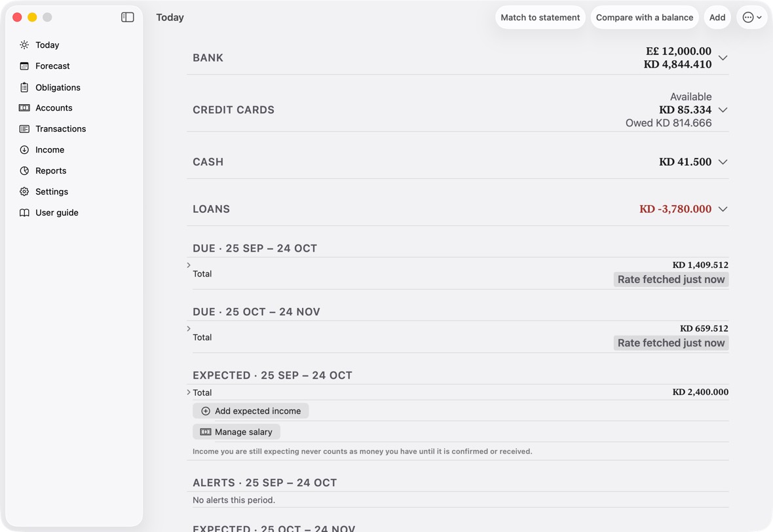This screenshot has height=532, width=773.
Task: Click the BANK section heading
Action: [208, 58]
